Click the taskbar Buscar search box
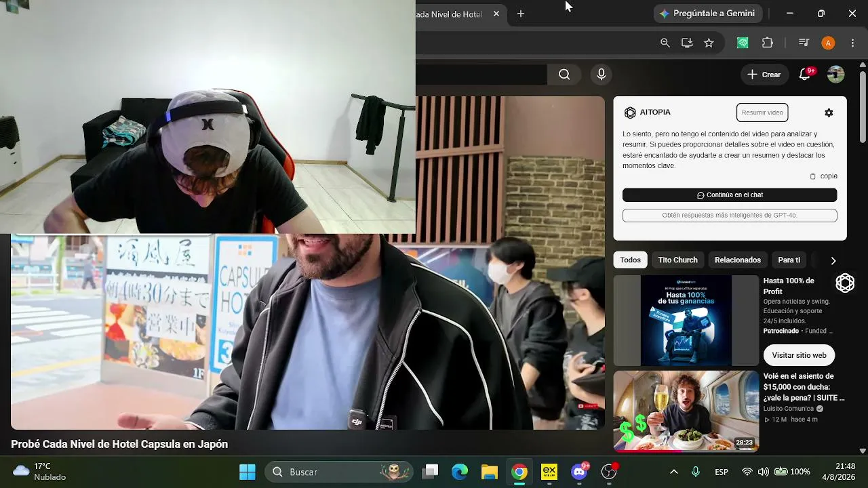Screen dimensions: 868x488 [338, 472]
